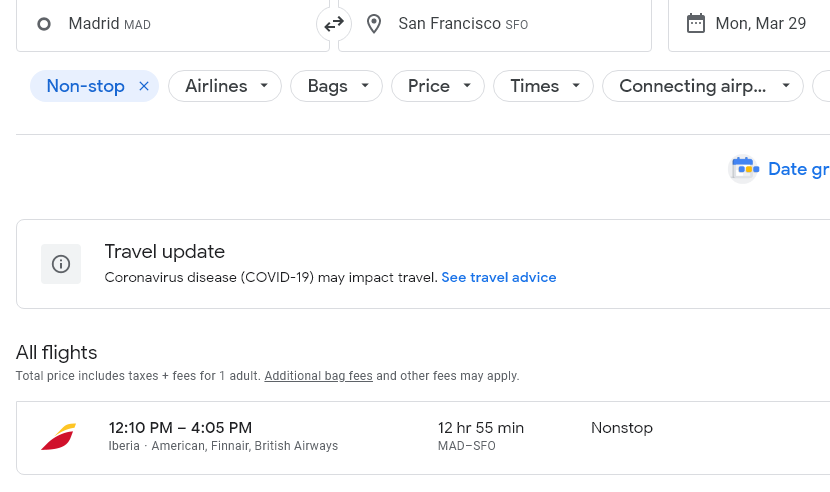The width and height of the screenshot is (830, 492).
Task: Expand the Times filter dropdown
Action: [x=543, y=86]
